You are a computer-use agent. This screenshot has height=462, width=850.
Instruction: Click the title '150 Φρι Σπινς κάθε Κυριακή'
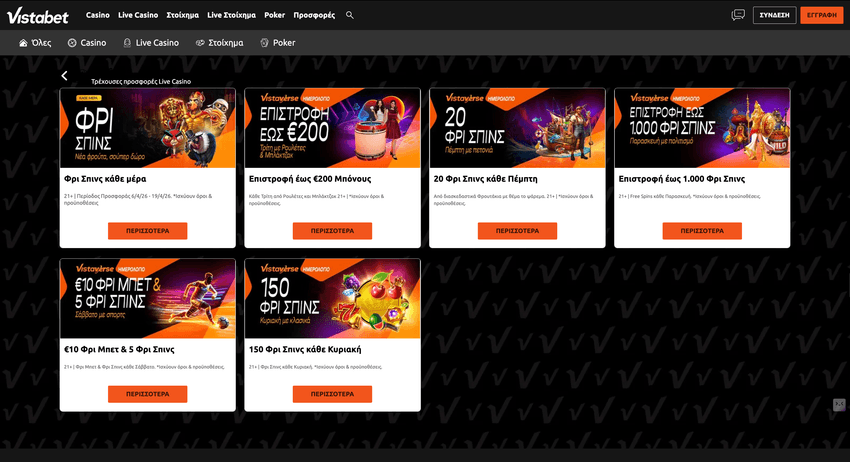coord(305,350)
